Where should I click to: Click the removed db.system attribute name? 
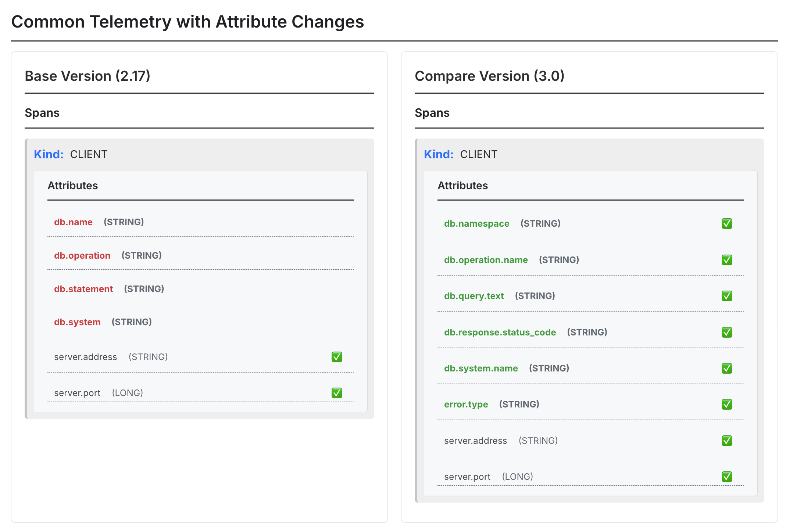tap(77, 322)
